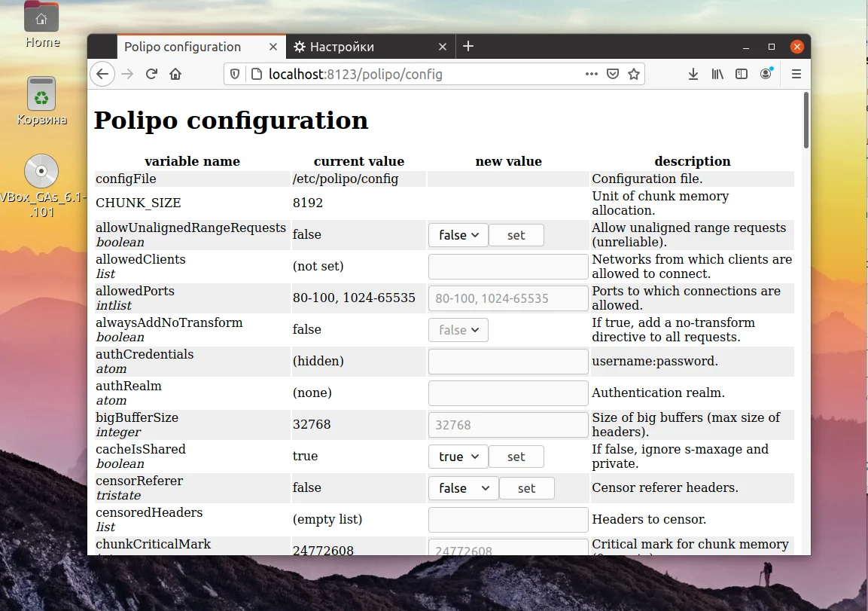Screen dimensions: 868x611
Task: Open the censorReferer tristate dropdown
Action: coord(464,488)
